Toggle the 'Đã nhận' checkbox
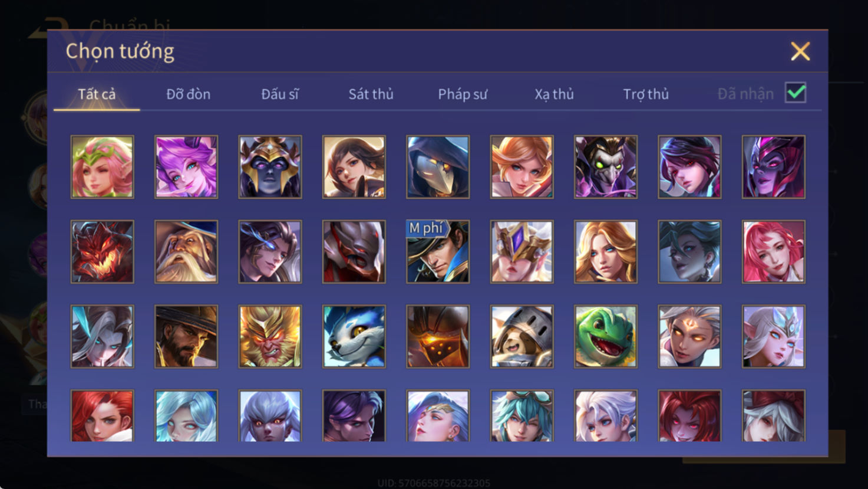868x489 pixels. [x=796, y=93]
